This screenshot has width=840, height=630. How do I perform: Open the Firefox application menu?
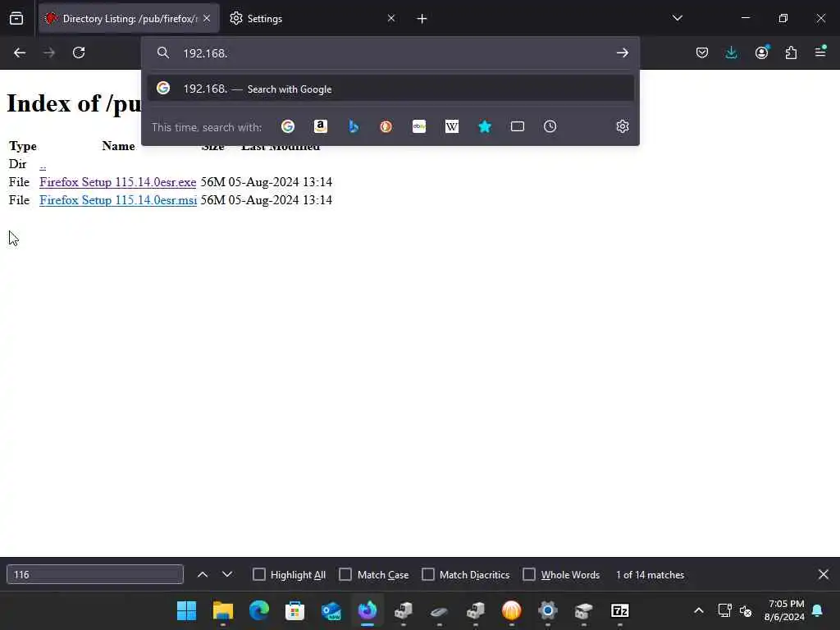820,52
